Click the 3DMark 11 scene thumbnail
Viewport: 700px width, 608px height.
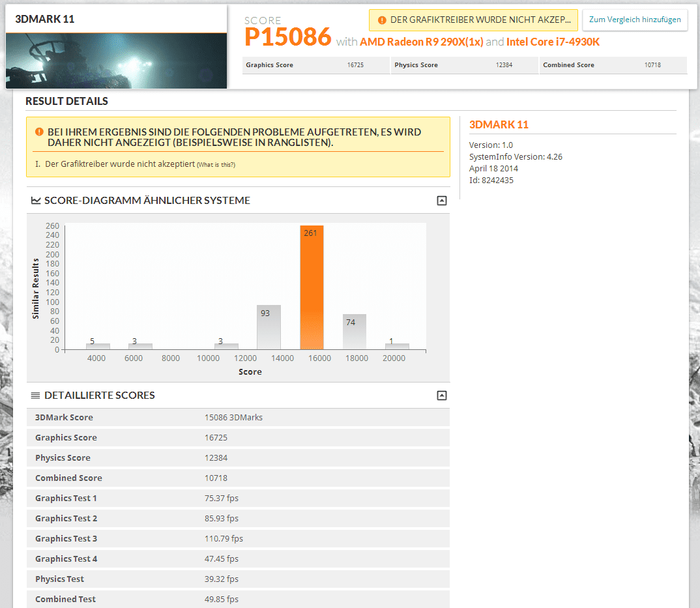point(116,61)
